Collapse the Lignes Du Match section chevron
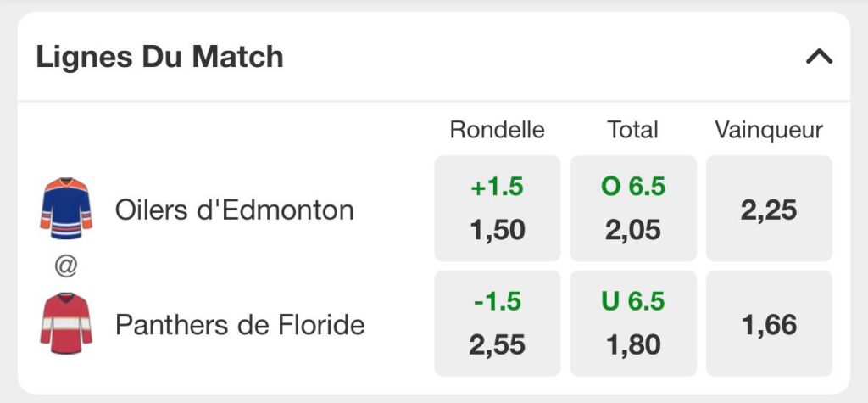The height and width of the screenshot is (403, 868). 820,57
